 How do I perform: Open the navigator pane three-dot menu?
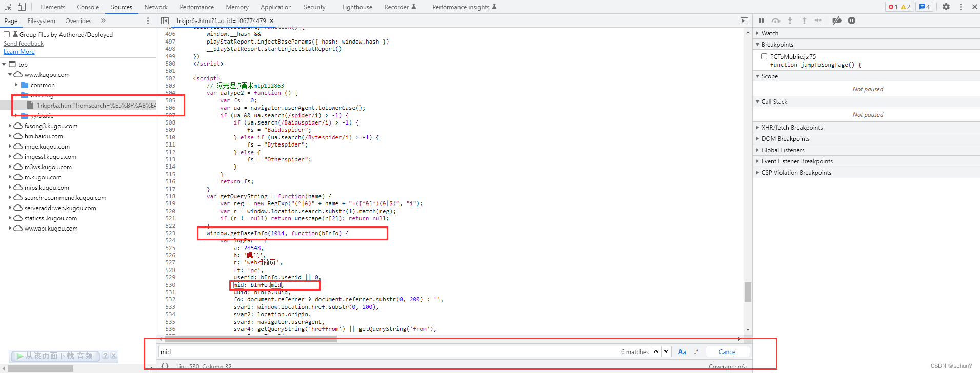point(148,20)
